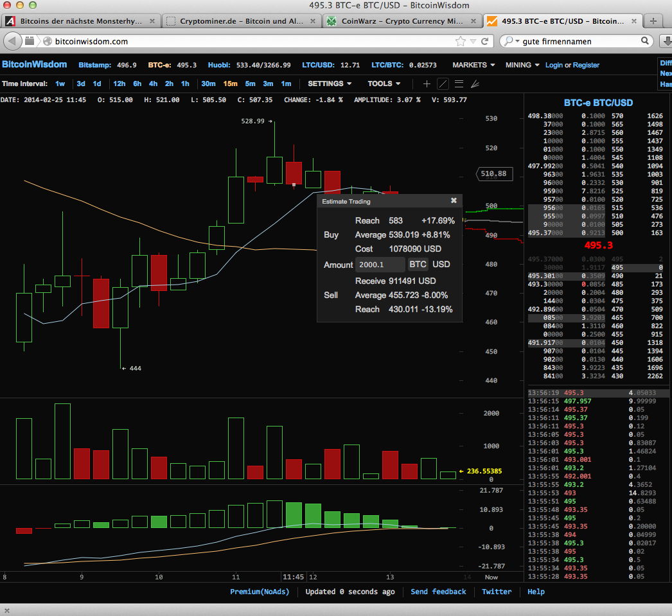Select the BTC-e BTC/USD BitcoinWisdom tab

(x=562, y=21)
